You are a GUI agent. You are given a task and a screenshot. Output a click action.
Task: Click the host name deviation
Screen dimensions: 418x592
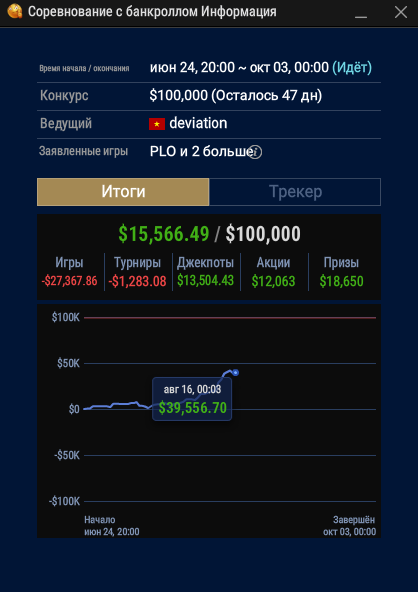point(198,123)
